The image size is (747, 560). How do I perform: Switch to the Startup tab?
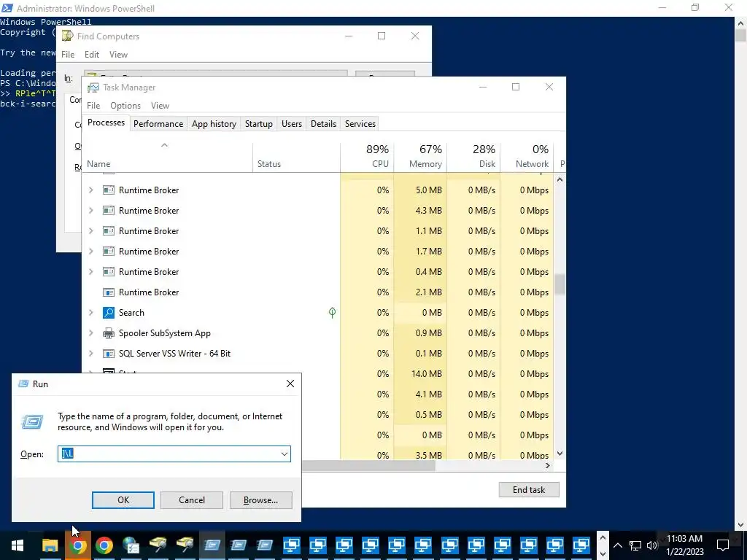click(x=259, y=124)
